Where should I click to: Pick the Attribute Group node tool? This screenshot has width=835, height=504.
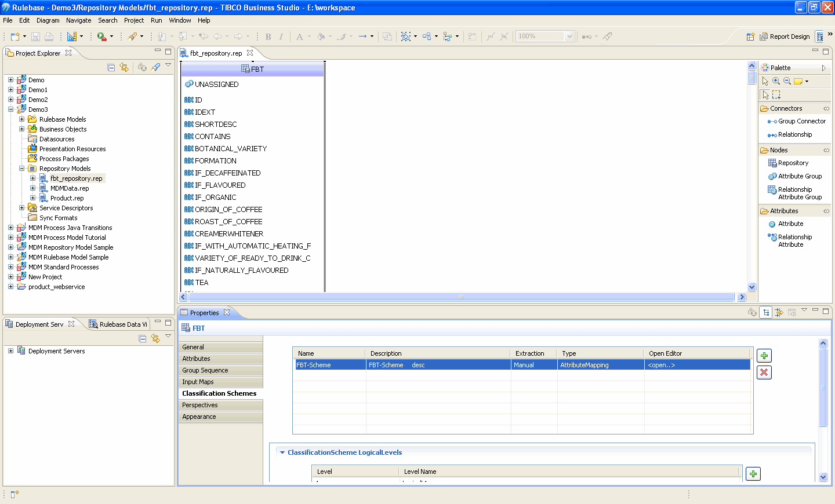795,176
